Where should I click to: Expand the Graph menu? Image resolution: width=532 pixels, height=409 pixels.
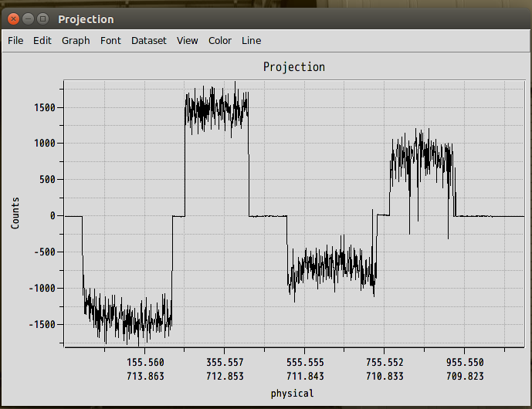[x=76, y=40]
